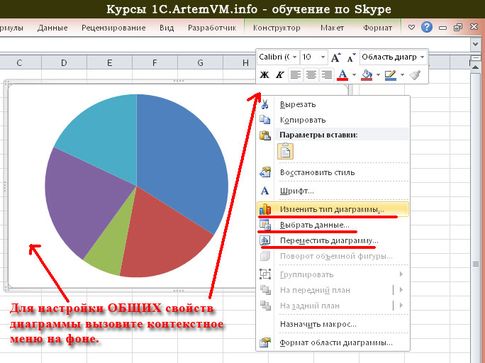This screenshot has height=363, width=485.
Task: Click the Cut scissors icon
Action: (x=265, y=104)
